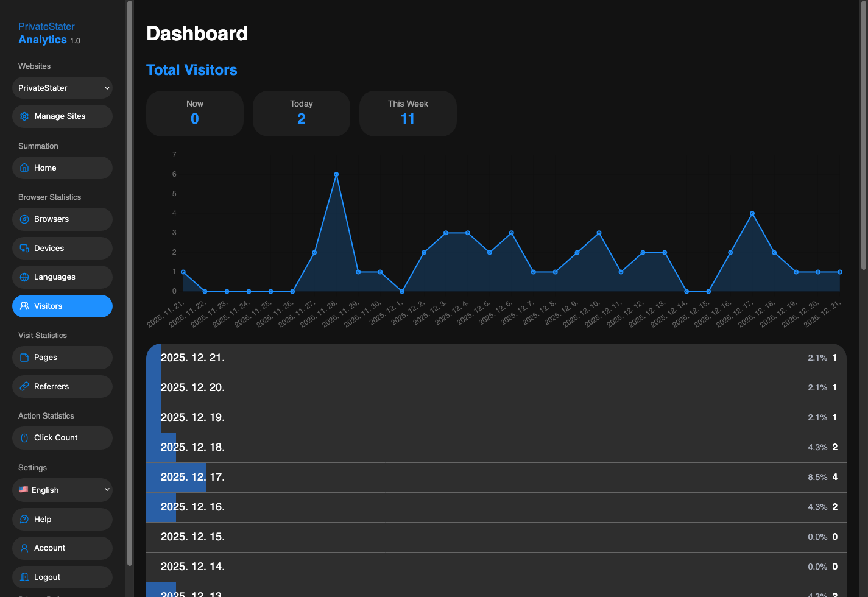Select the Visitors icon
This screenshot has width=868, height=597.
(x=24, y=306)
